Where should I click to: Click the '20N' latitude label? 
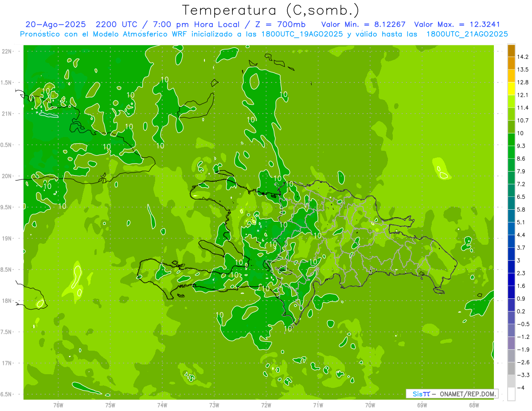click(x=7, y=176)
